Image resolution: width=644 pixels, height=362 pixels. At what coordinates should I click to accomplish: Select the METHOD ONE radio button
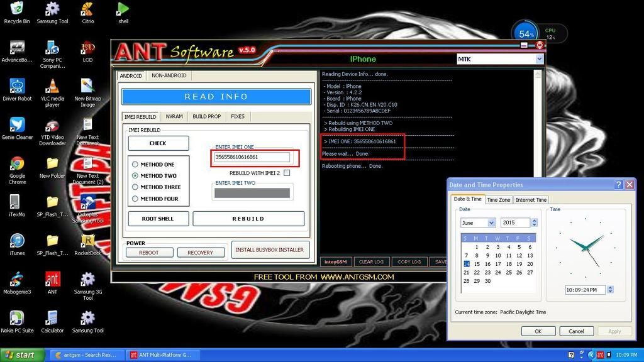135,165
